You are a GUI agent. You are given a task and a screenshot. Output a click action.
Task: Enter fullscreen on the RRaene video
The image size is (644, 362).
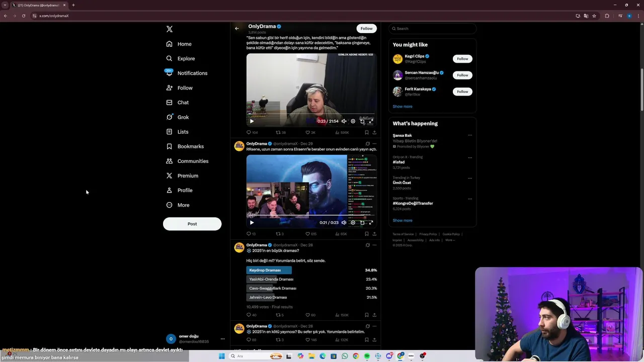pos(371,223)
